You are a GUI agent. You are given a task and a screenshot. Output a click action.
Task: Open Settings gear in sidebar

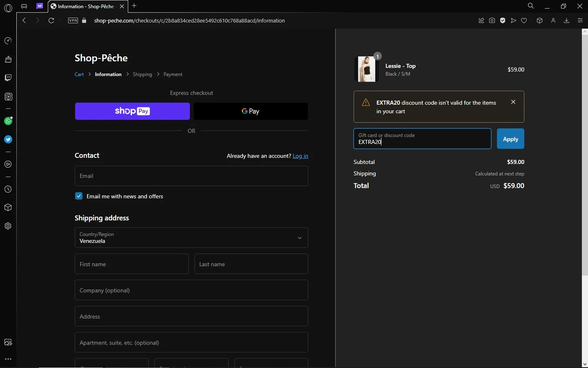(8, 226)
